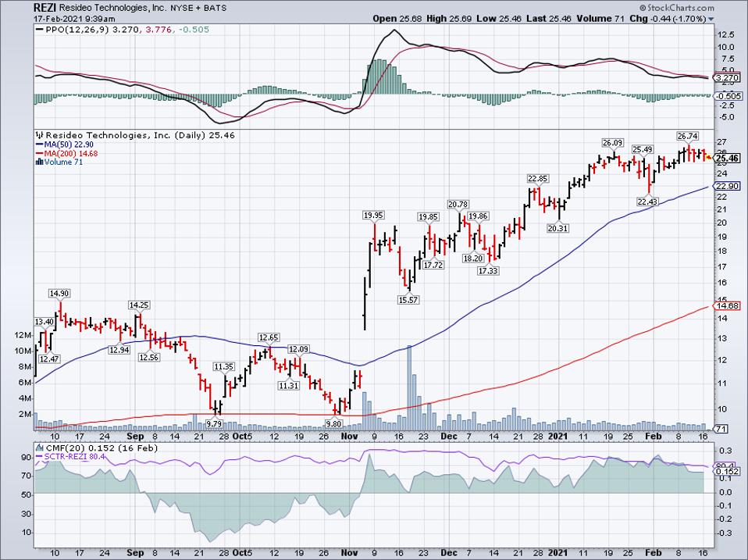
Task: Click the 3.270 tag on PPO right axis
Action: pyautogui.click(x=727, y=78)
